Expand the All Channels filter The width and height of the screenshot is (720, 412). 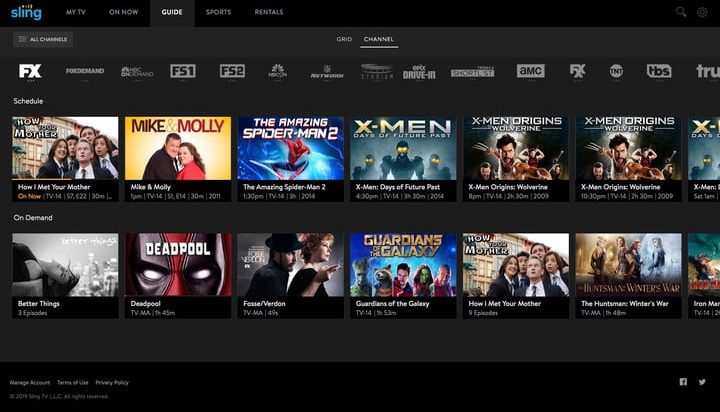[x=43, y=39]
